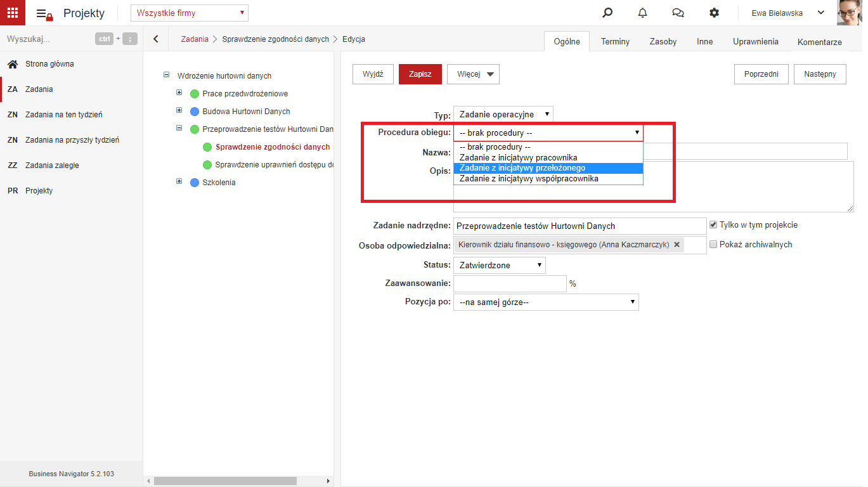Switch to the Terminy tab

click(615, 41)
